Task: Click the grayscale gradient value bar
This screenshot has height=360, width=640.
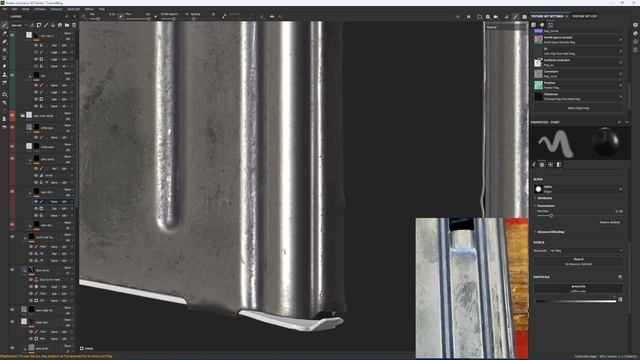Action: click(576, 301)
